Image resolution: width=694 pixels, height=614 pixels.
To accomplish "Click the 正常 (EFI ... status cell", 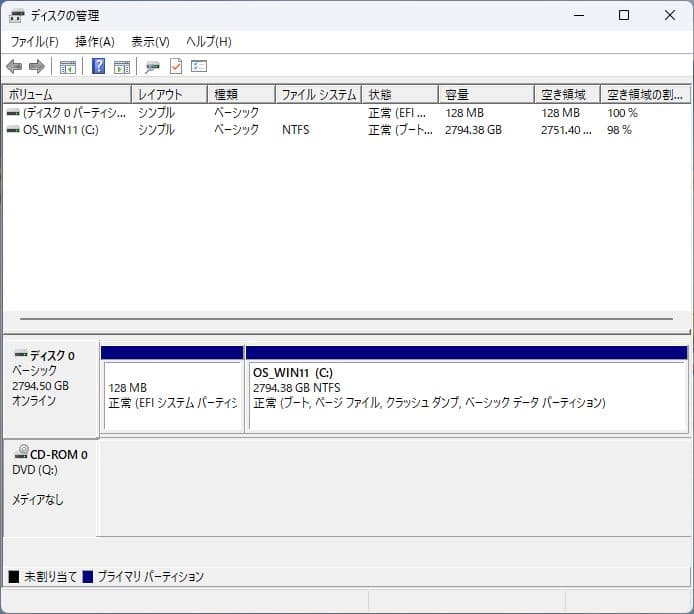I will point(397,113).
